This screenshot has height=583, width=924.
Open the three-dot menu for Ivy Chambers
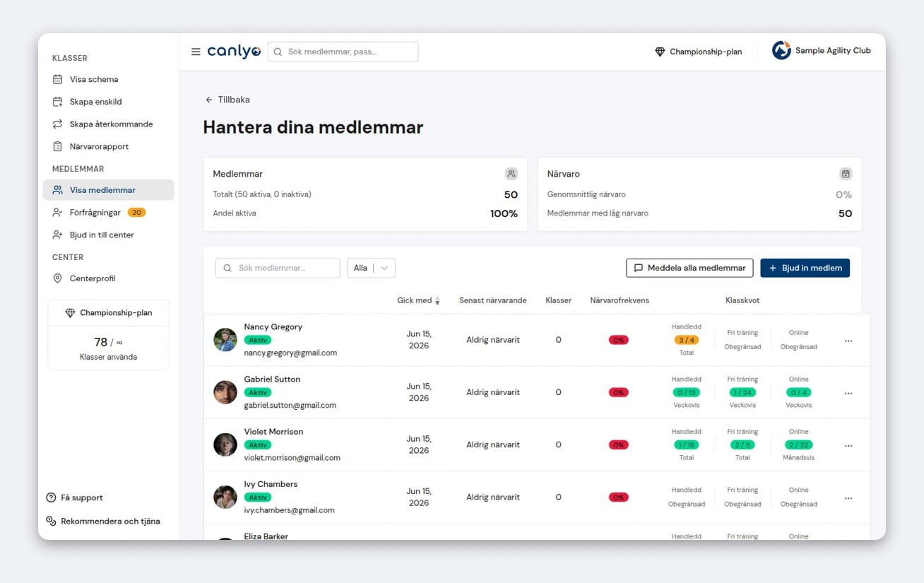point(848,498)
